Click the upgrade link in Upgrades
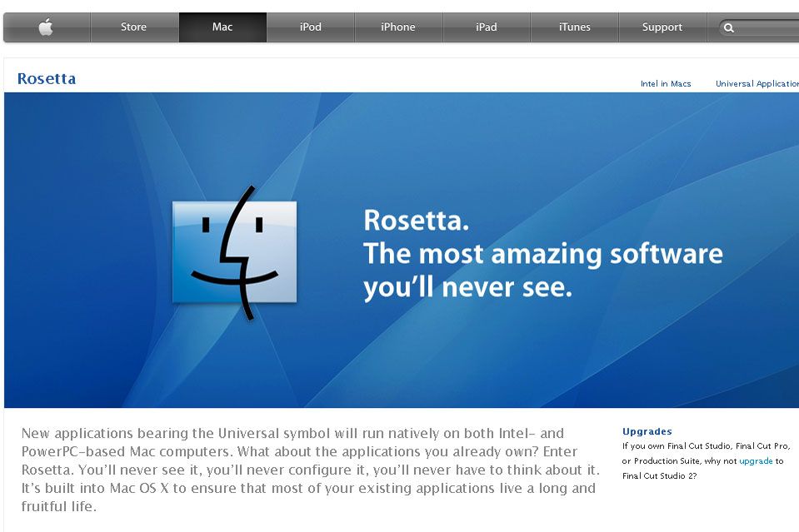Screen dimensions: 799x532 756,460
